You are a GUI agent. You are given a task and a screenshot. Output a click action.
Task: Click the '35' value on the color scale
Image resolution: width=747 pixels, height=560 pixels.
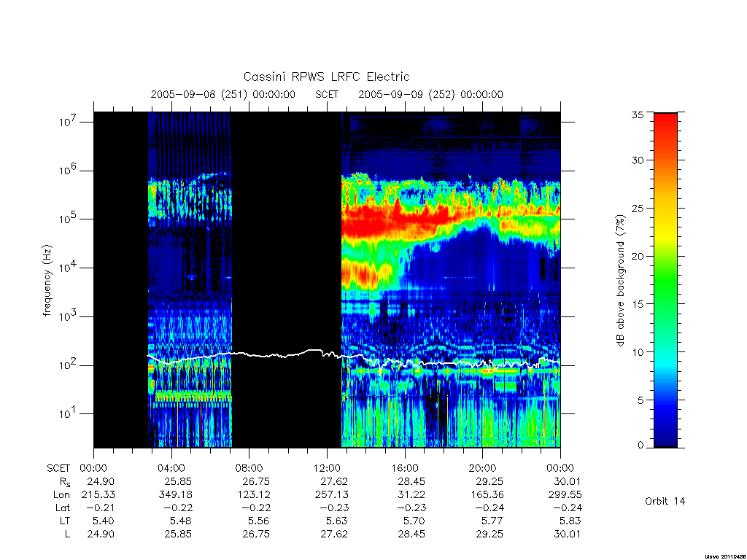click(637, 114)
